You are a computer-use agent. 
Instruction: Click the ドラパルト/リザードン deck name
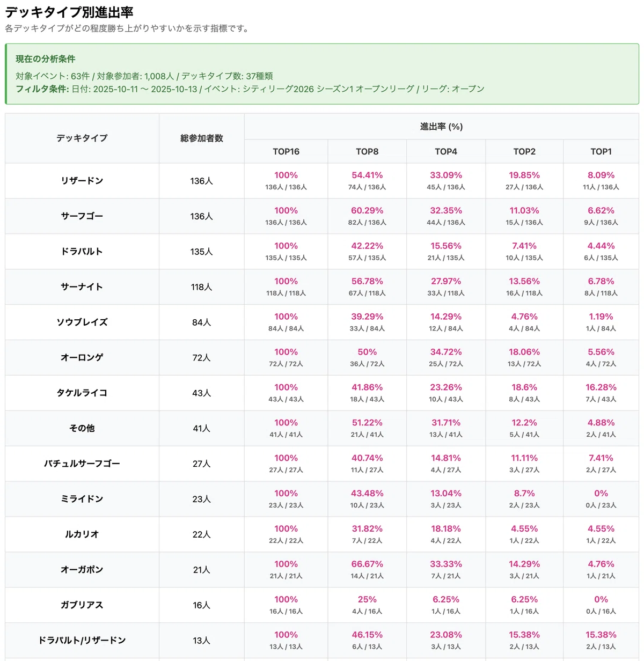click(82, 641)
